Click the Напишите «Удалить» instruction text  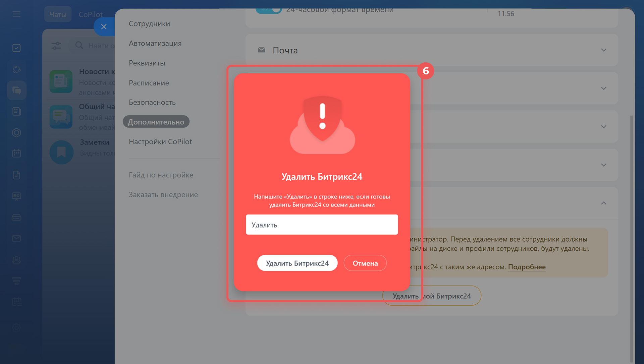[322, 200]
